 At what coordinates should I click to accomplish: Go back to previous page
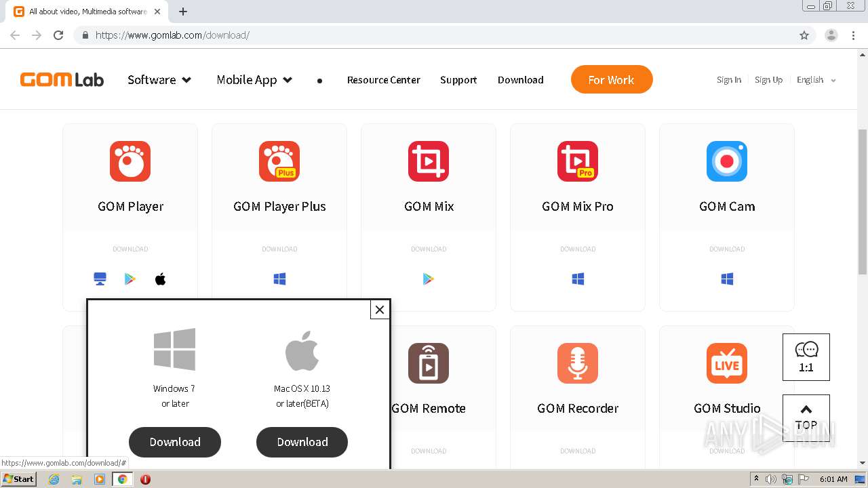coord(15,35)
